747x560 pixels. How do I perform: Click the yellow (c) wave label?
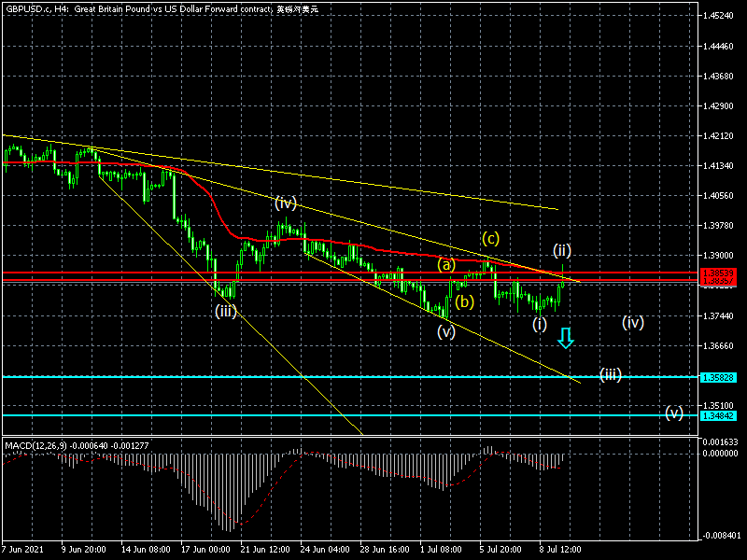tap(491, 238)
